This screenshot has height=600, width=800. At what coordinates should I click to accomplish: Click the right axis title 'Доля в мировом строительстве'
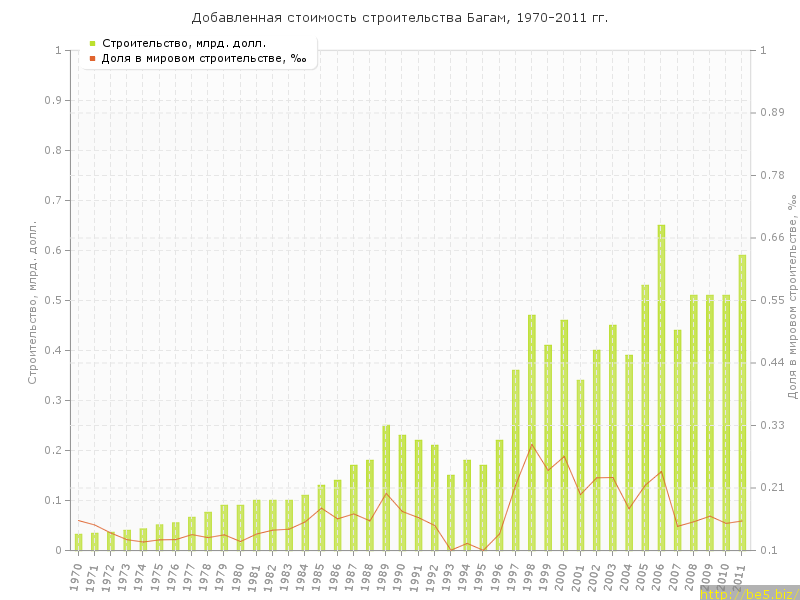[x=791, y=300]
